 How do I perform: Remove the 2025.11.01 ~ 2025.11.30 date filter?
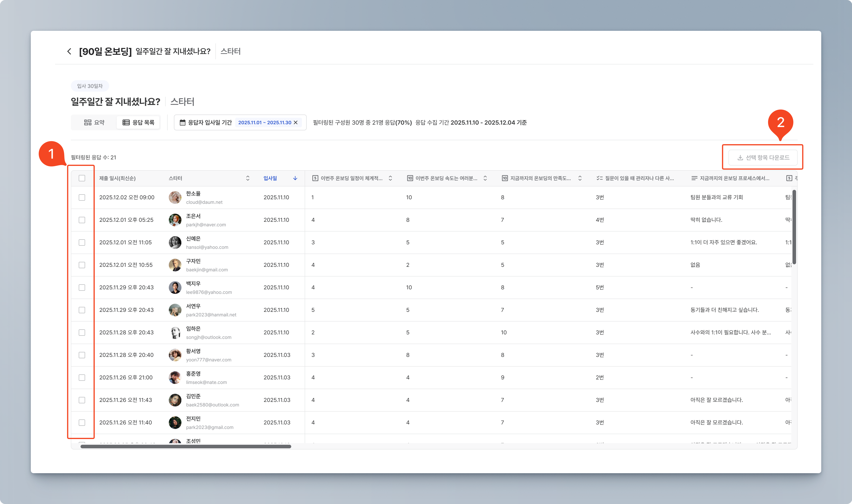[296, 123]
